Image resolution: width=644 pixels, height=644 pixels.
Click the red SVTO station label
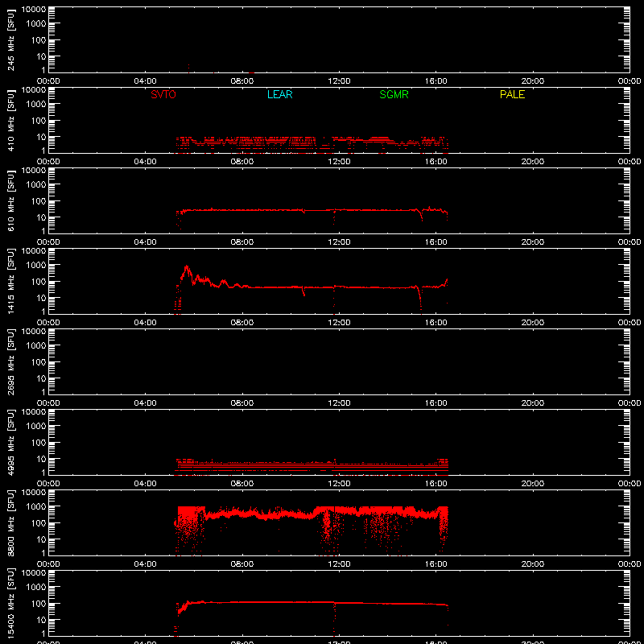[163, 94]
